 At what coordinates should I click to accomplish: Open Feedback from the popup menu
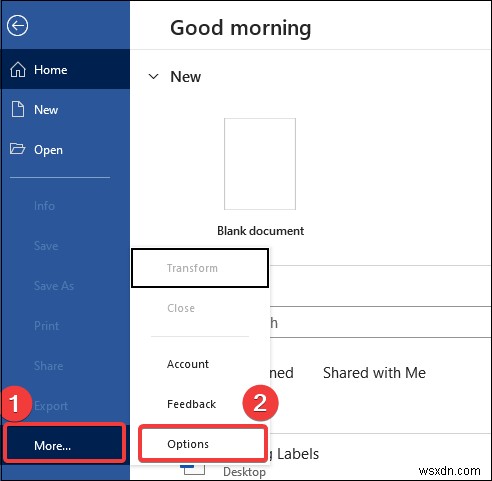click(200, 404)
